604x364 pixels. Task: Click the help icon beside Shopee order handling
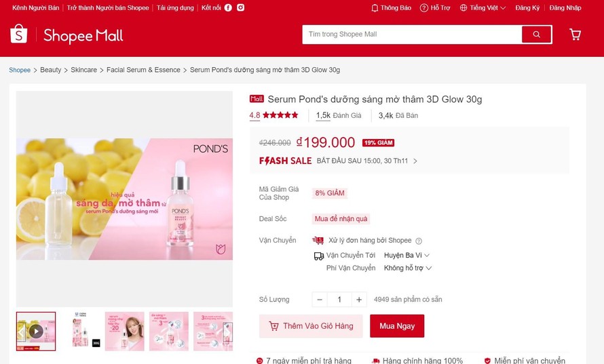pos(419,241)
